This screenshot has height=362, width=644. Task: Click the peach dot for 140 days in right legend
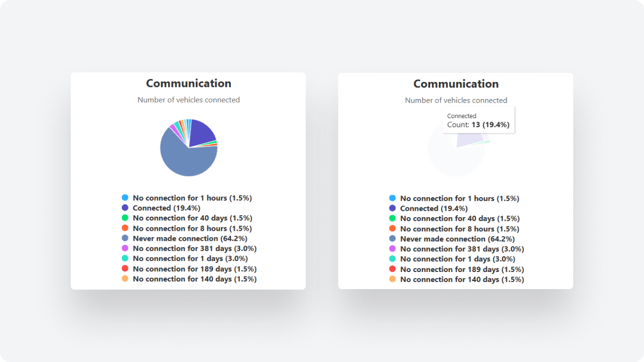[392, 280]
